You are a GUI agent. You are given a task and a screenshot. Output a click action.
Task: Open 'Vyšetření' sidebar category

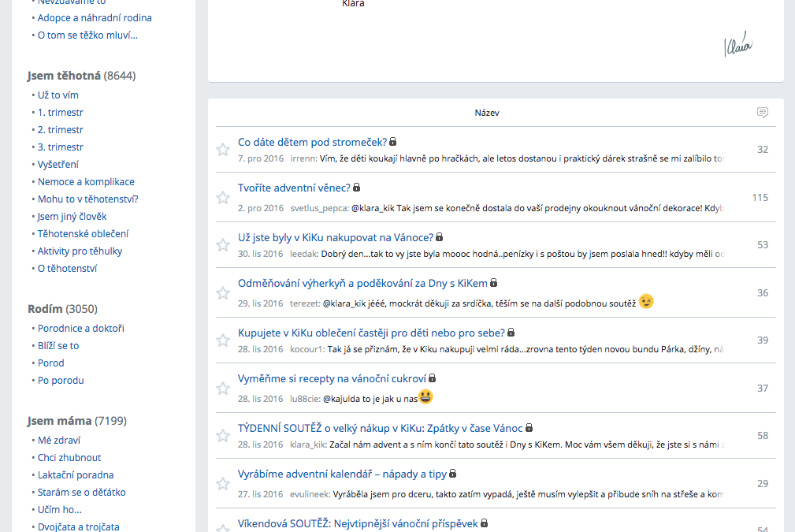(58, 164)
